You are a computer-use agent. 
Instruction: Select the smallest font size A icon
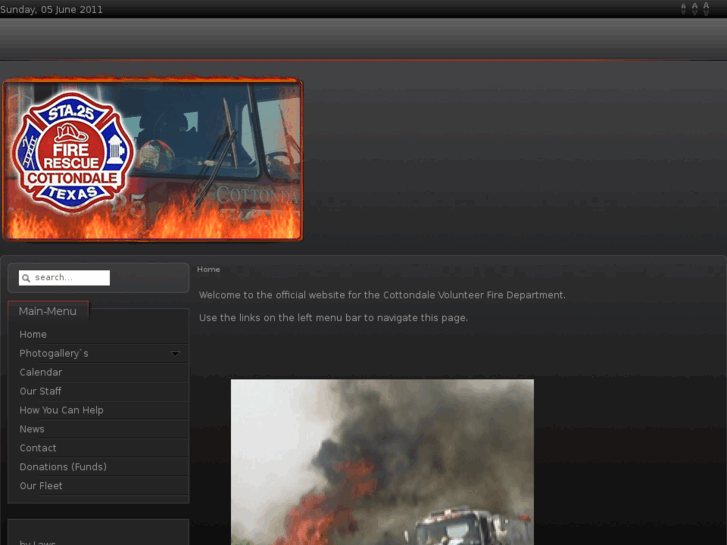(683, 9)
